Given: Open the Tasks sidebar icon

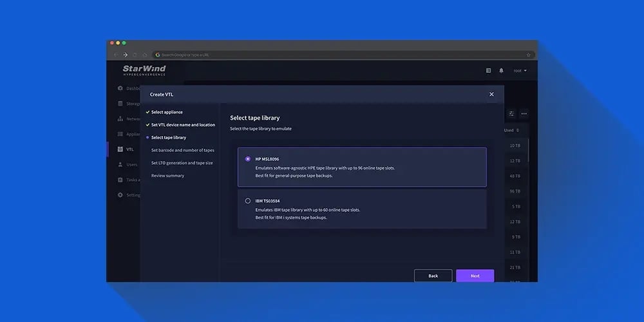Looking at the screenshot, I should [x=120, y=180].
